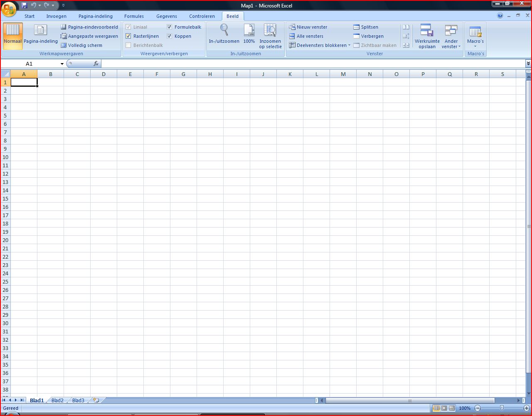Open the Pagina-indeling ribbon tab

coord(96,16)
